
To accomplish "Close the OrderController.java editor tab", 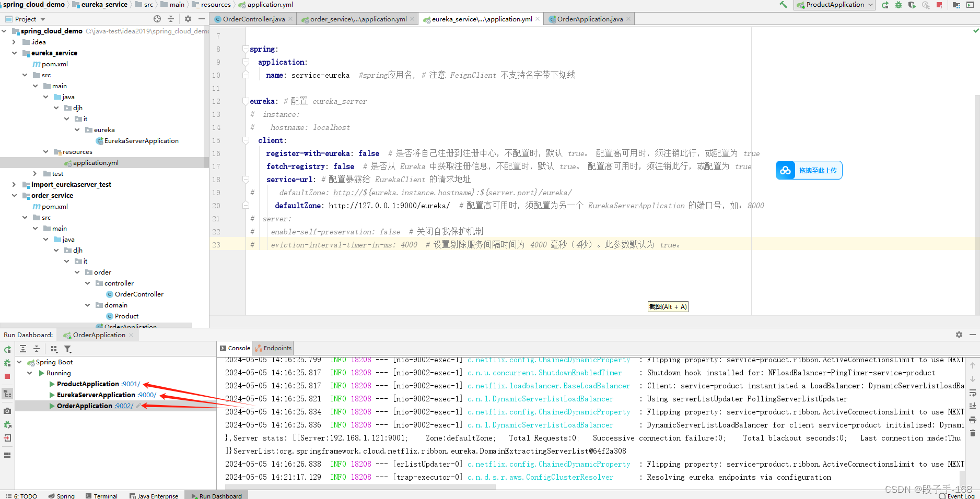I will click(x=290, y=19).
